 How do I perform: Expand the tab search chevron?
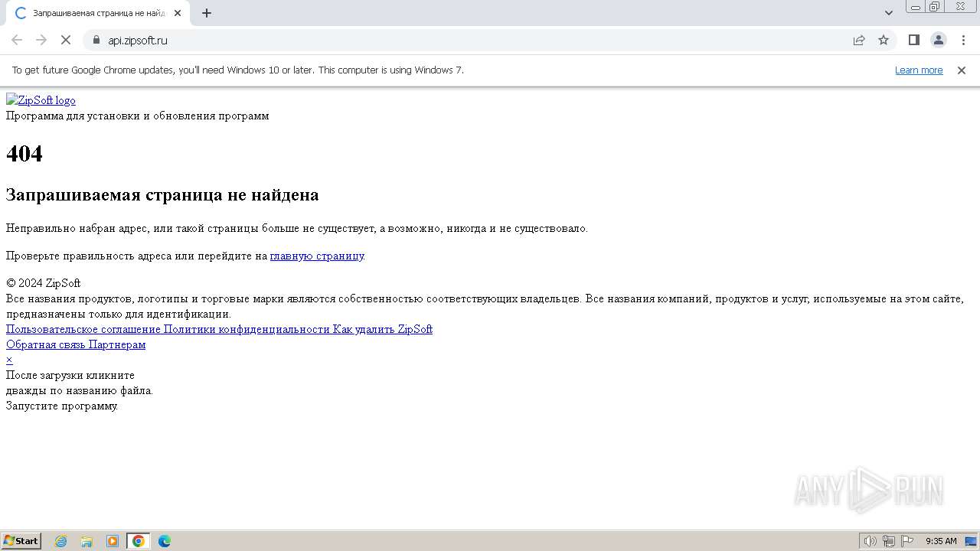click(889, 13)
